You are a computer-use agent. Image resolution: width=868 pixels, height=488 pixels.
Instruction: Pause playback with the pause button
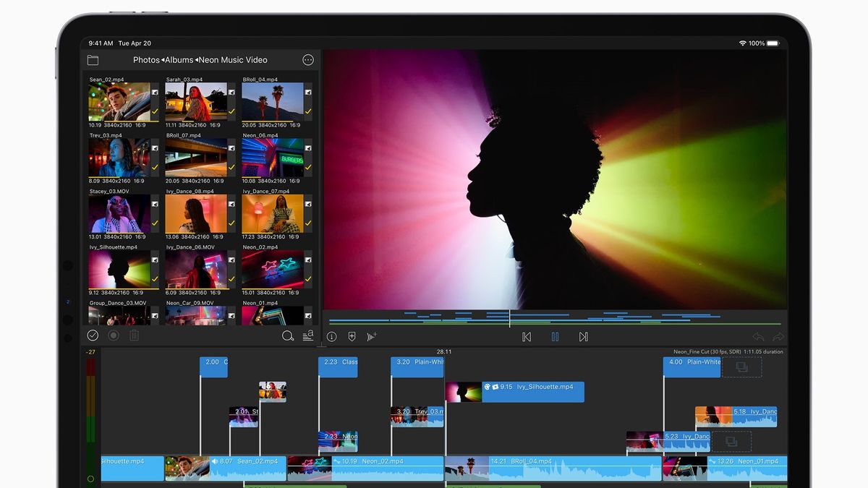555,337
